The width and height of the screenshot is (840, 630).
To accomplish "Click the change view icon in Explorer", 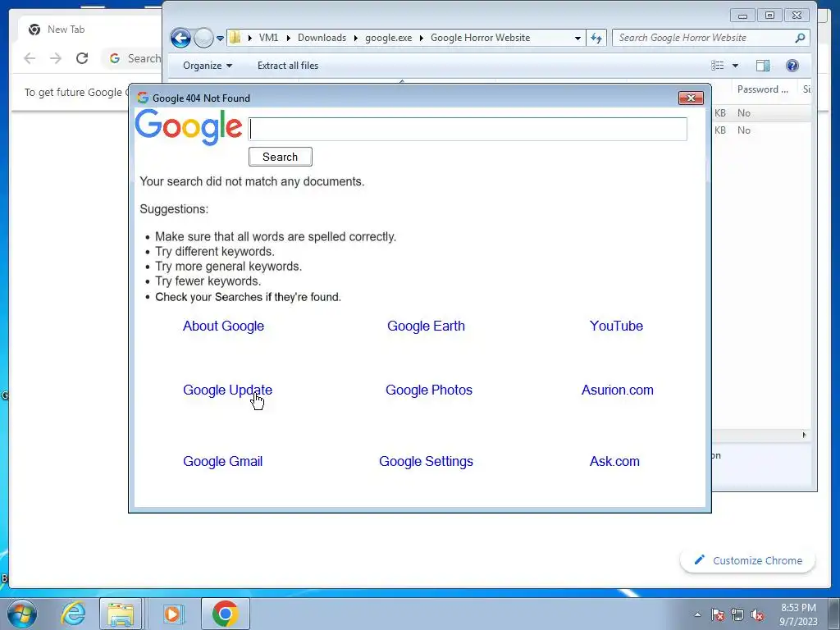I will (717, 66).
